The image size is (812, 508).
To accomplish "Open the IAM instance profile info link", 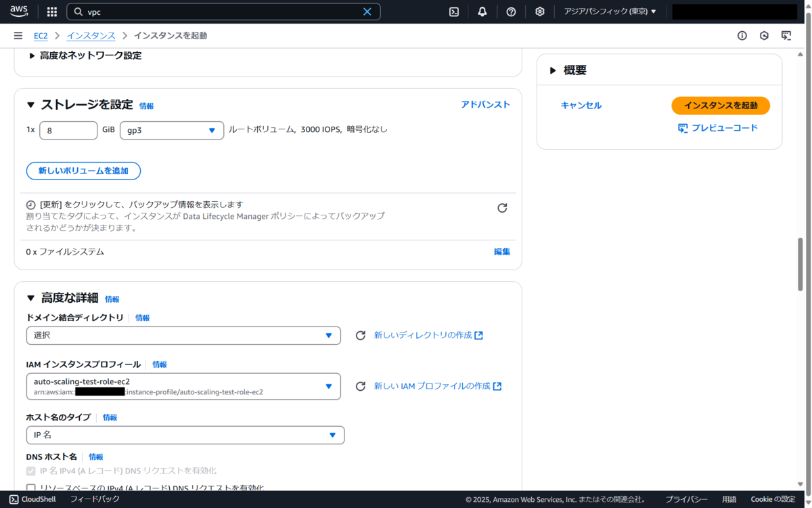I will click(160, 364).
